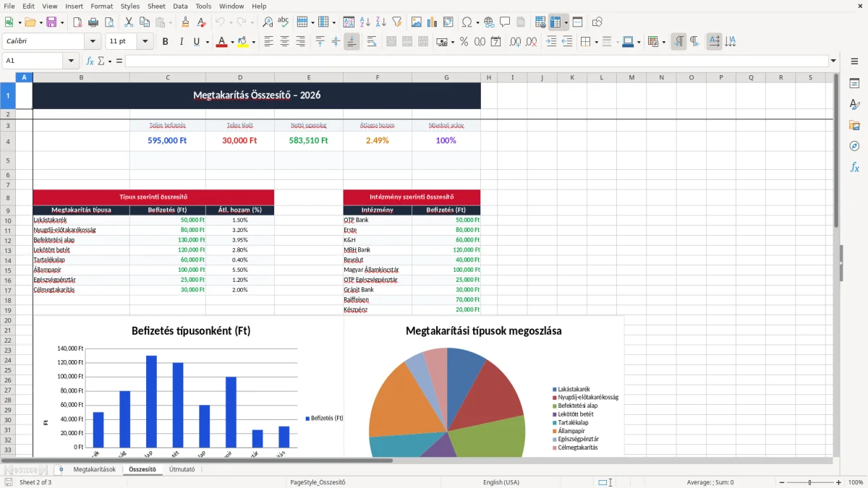868x488 pixels.
Task: Switch to the Útmutató sheet tab
Action: [x=182, y=469]
